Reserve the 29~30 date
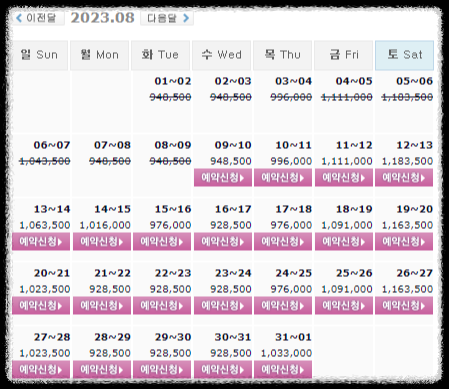 [x=162, y=369]
